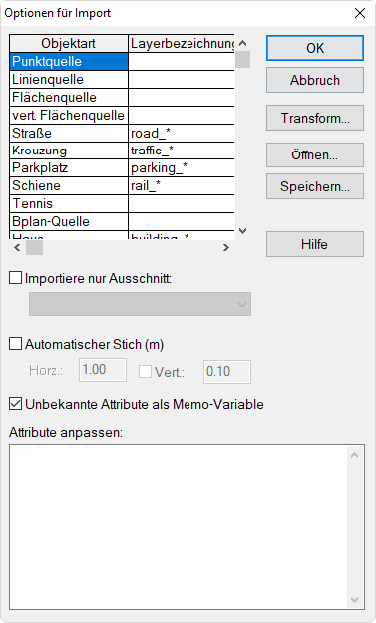This screenshot has width=376, height=623.
Task: Toggle the Vert. checkbox
Action: click(x=145, y=372)
